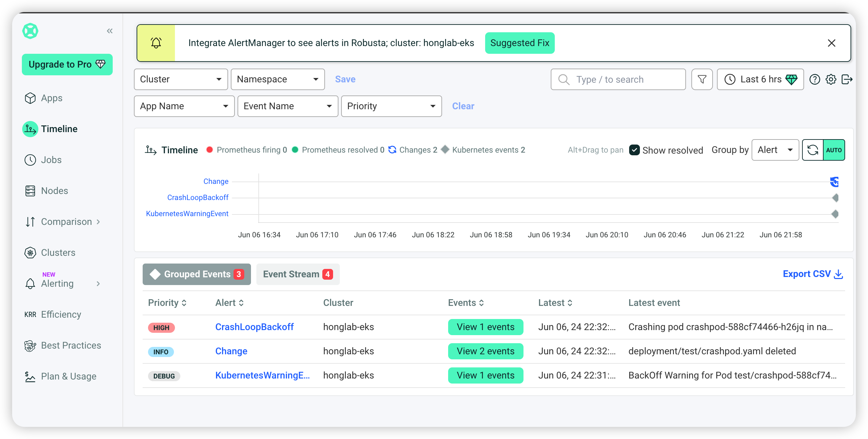
Task: Open the Cluster dropdown
Action: 181,79
